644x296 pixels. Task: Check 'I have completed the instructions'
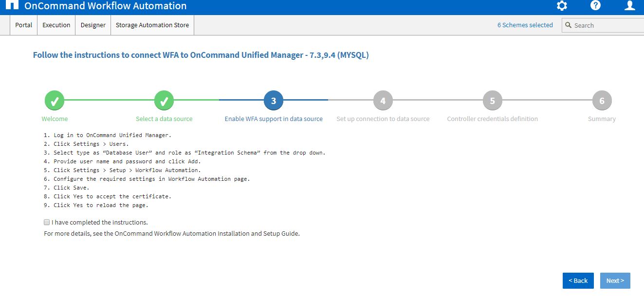pyautogui.click(x=46, y=222)
